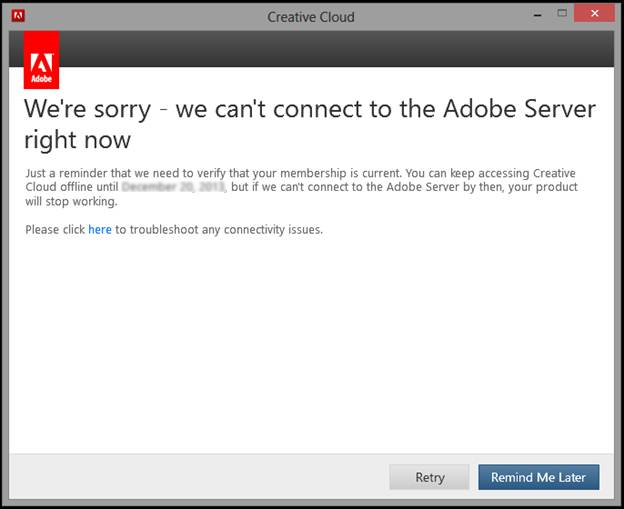Click the Creative Cloud title bar icon

point(17,16)
